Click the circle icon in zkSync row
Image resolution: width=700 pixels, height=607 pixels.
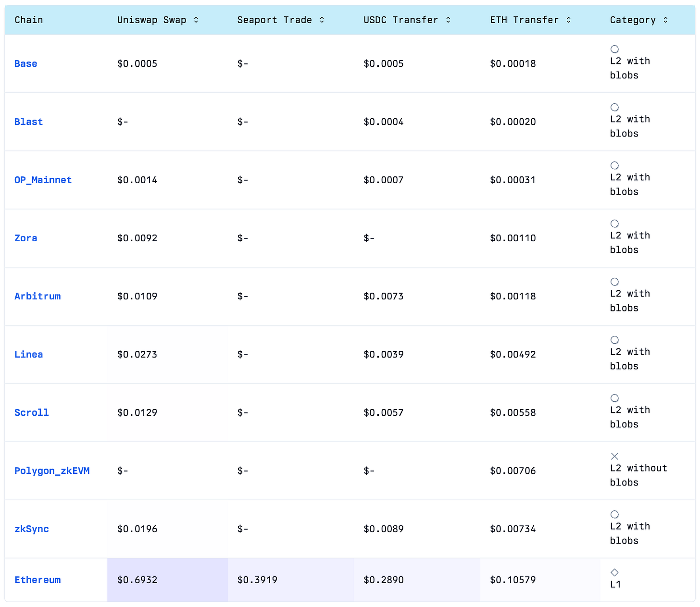coord(614,514)
